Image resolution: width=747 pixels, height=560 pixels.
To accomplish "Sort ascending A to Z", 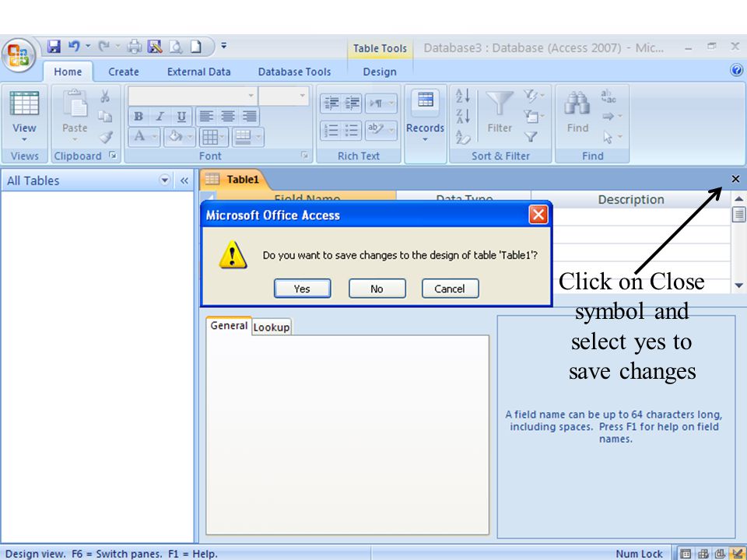I will pyautogui.click(x=463, y=96).
